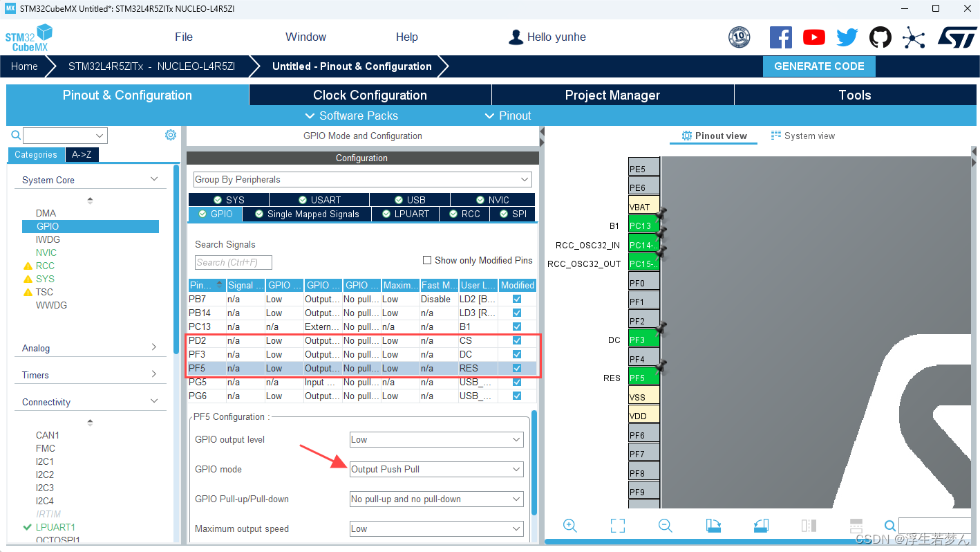
Task: Open Maximum output speed dropdown
Action: (437, 528)
